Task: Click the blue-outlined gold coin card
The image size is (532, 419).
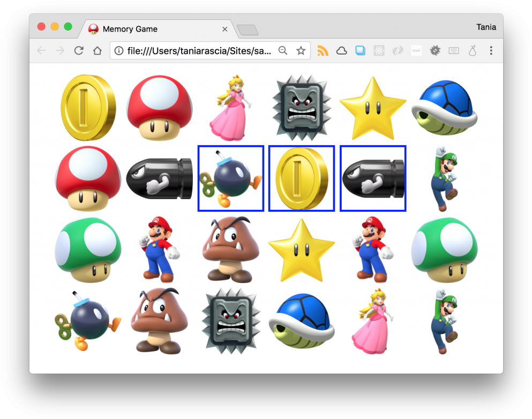Action: click(x=302, y=179)
